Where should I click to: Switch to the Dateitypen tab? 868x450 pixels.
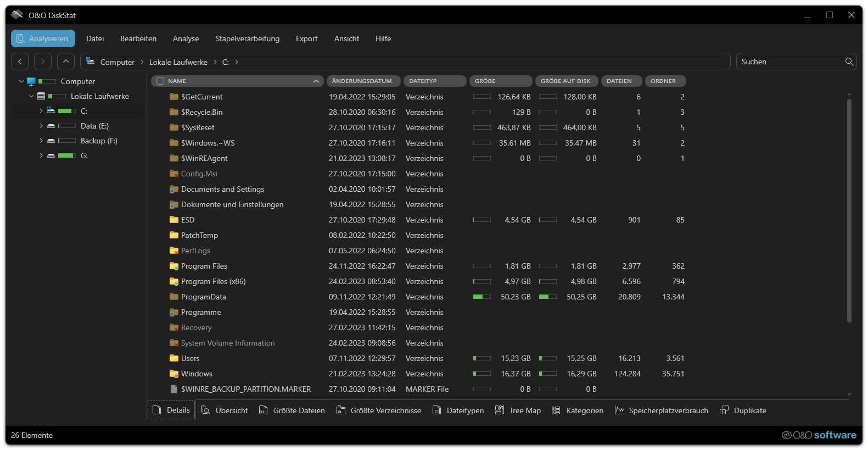point(458,410)
